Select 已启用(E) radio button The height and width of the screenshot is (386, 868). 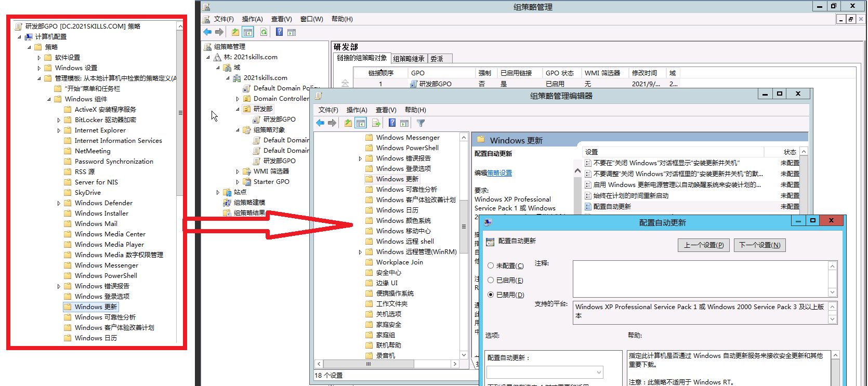pyautogui.click(x=491, y=280)
